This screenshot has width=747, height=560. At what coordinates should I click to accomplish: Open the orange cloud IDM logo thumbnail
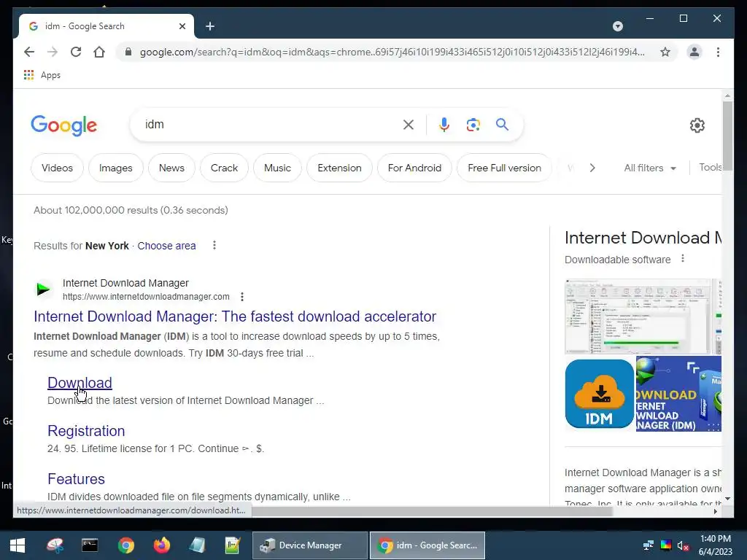[600, 394]
